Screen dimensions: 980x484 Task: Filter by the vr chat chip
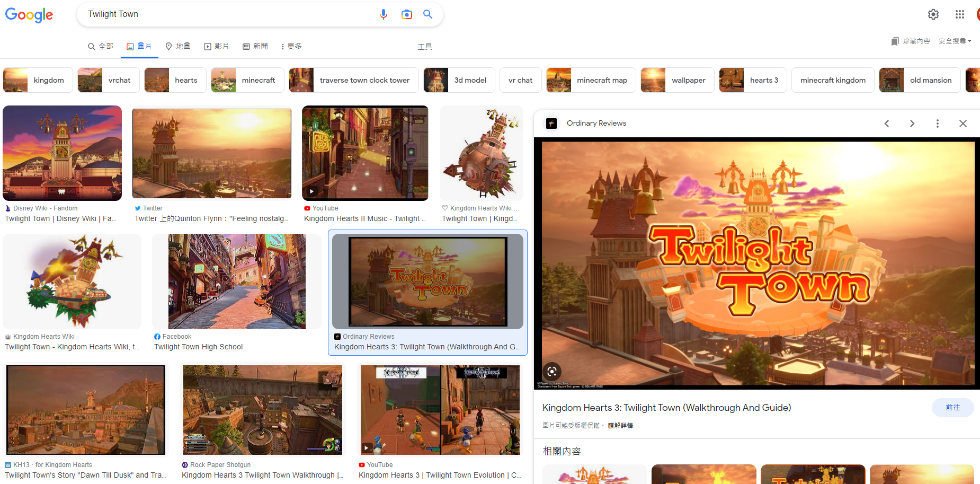pyautogui.click(x=521, y=80)
